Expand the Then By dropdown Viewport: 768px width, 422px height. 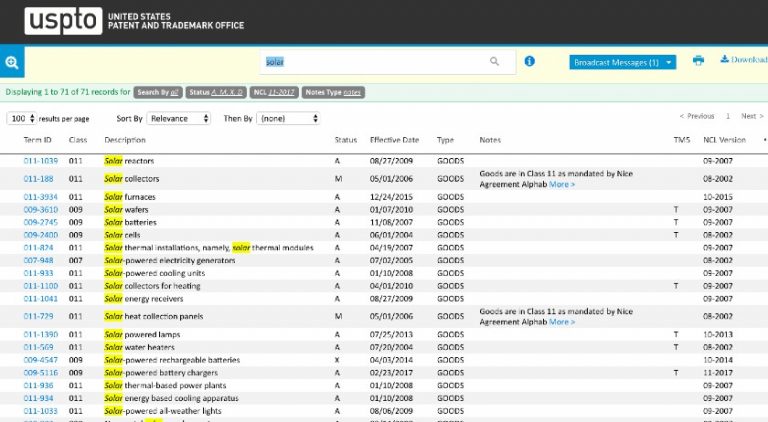(288, 118)
